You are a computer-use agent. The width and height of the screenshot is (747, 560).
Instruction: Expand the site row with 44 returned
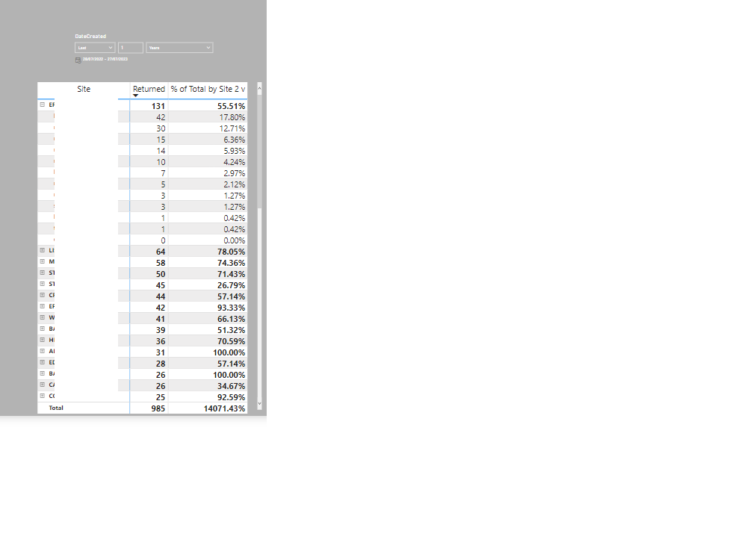(x=43, y=295)
